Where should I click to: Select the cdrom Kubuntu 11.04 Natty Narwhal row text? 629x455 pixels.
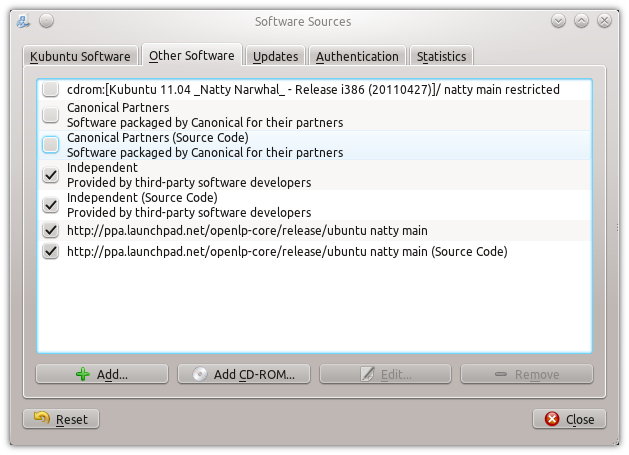point(313,89)
